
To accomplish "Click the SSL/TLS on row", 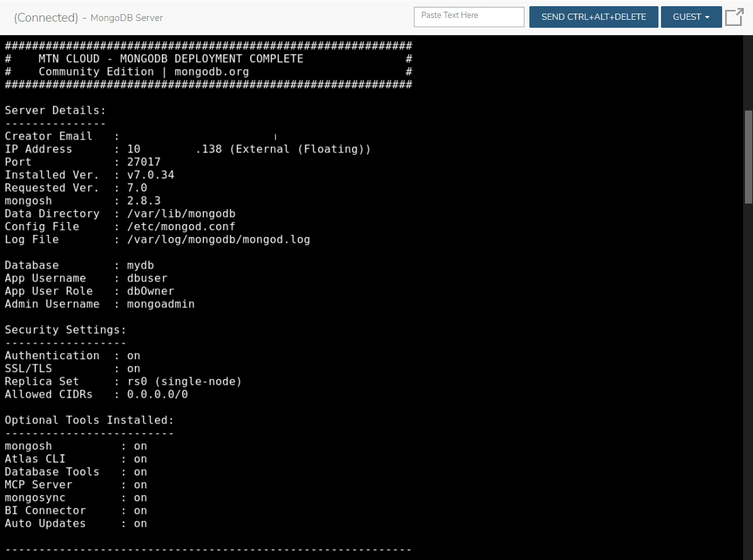I will [x=73, y=369].
